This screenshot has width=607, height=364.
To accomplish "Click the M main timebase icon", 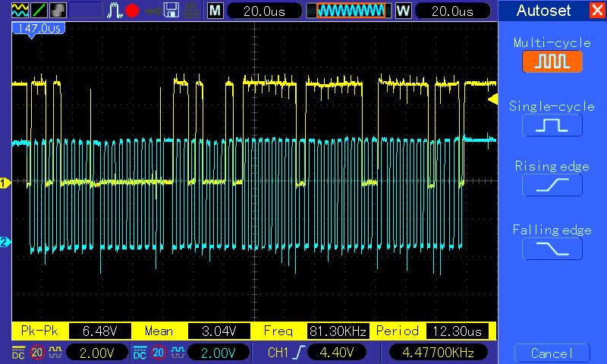I will tap(216, 11).
